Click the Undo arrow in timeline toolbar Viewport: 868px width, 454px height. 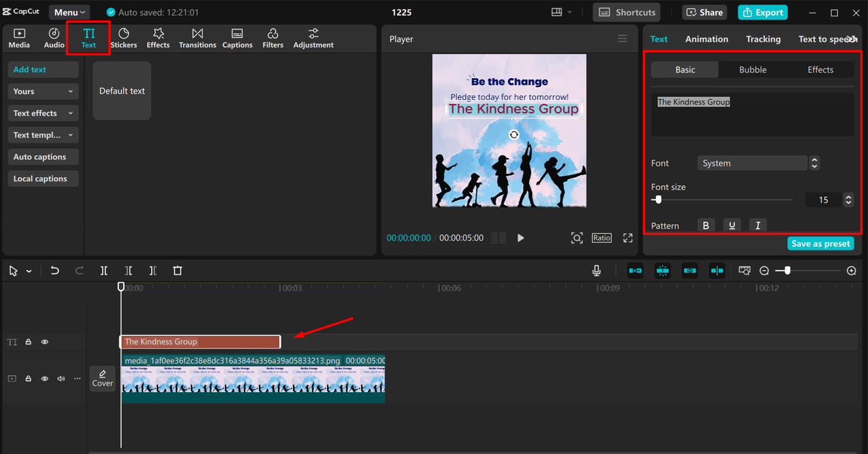coord(55,271)
